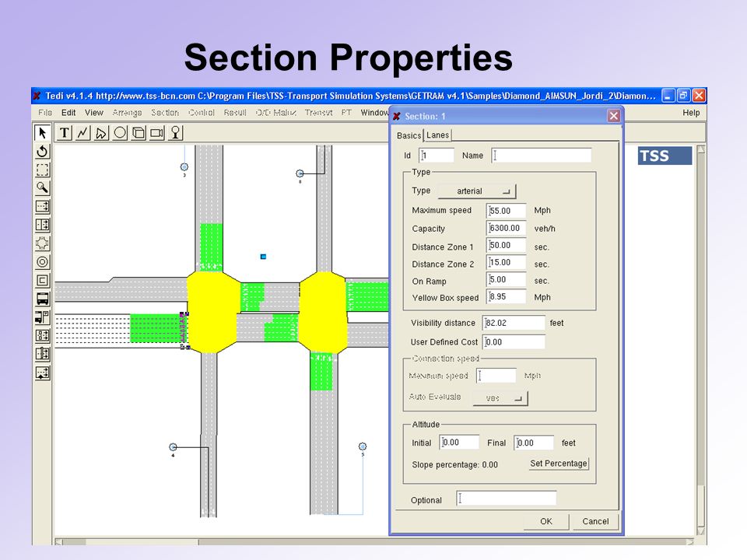Click the small blue square marker on canvas

point(263,257)
